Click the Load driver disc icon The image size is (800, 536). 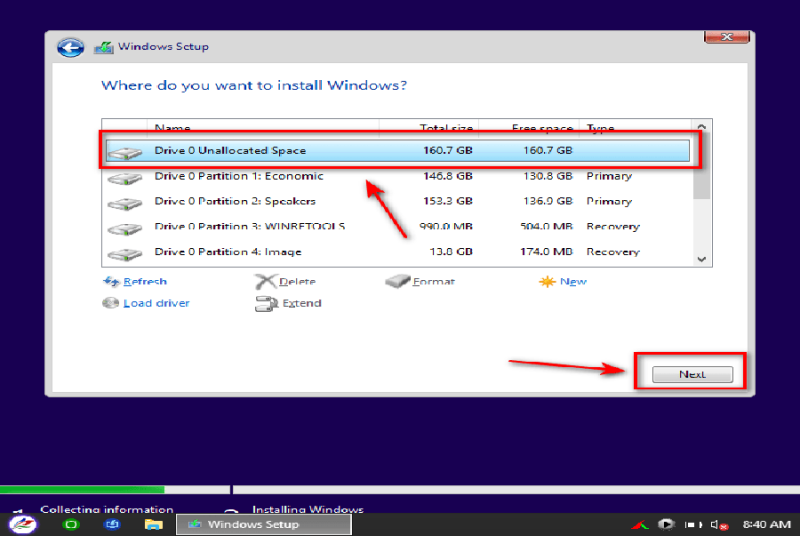pos(111,303)
